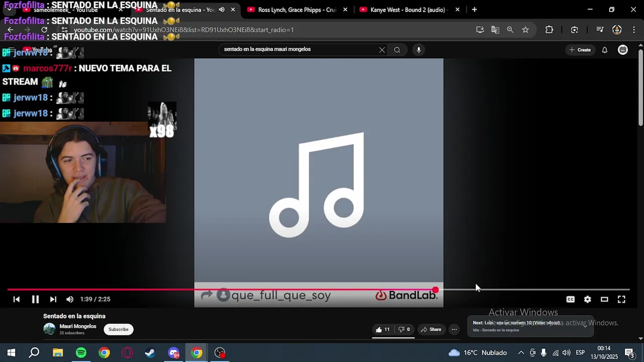This screenshot has height=362, width=644.
Task: Click the video title Sentado en la esquina
Action: (74, 316)
